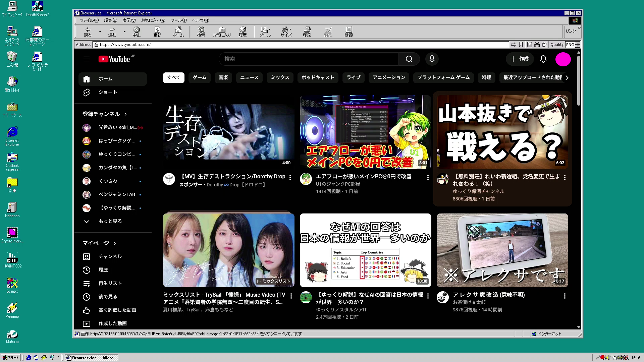Click the binoculars find icon near Quality
644x362 pixels.
[537, 45]
